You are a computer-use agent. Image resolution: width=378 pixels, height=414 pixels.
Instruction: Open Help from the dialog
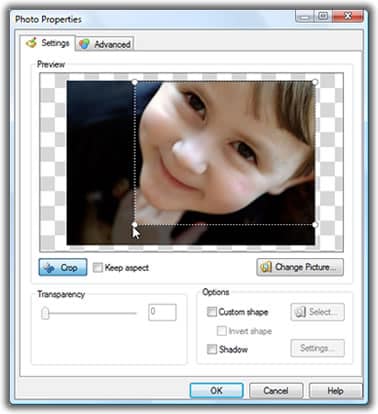[335, 390]
